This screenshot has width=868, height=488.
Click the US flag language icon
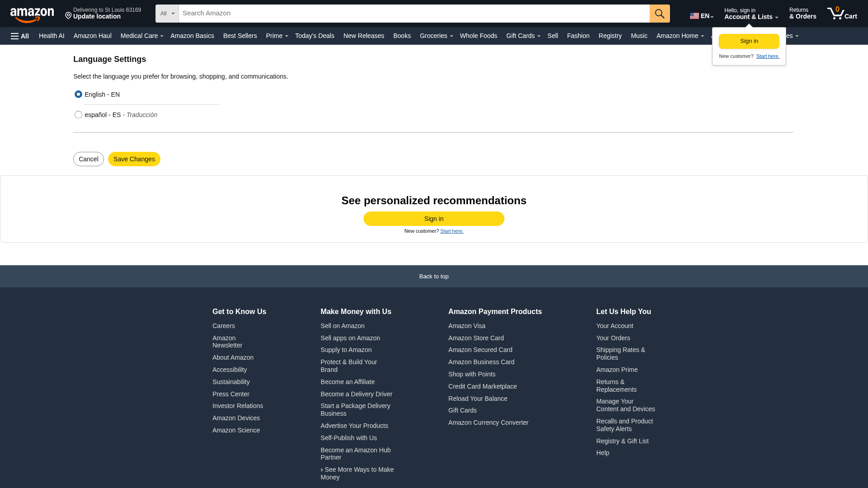click(694, 16)
